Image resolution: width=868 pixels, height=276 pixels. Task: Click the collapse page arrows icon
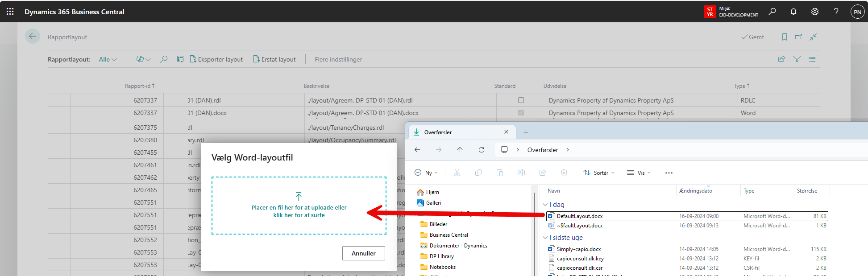pyautogui.click(x=813, y=37)
